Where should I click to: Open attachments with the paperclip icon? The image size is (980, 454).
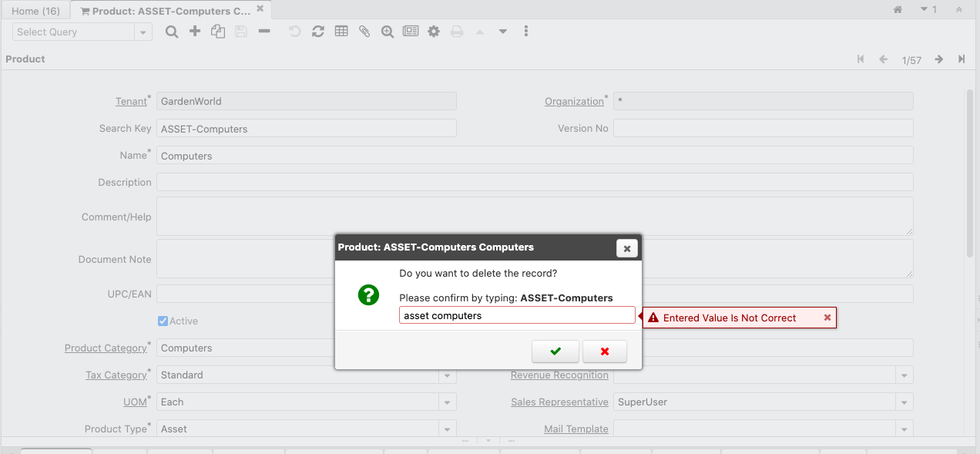[364, 31]
